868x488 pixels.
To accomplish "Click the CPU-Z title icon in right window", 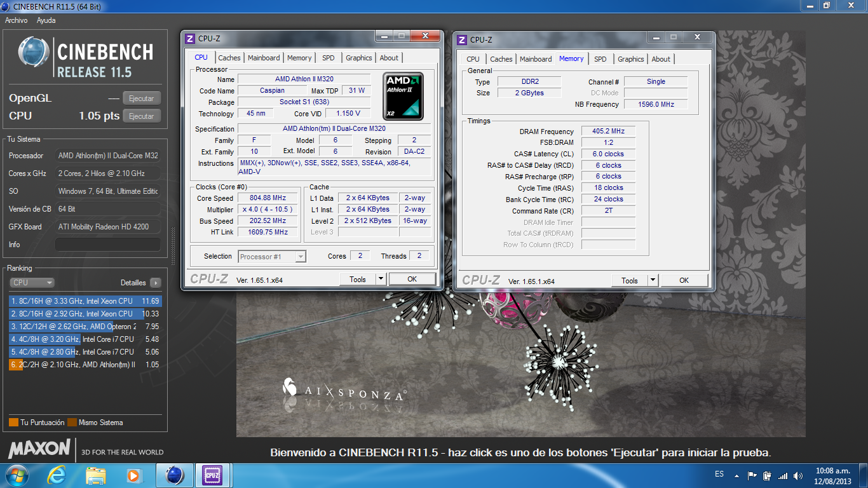I will click(462, 40).
